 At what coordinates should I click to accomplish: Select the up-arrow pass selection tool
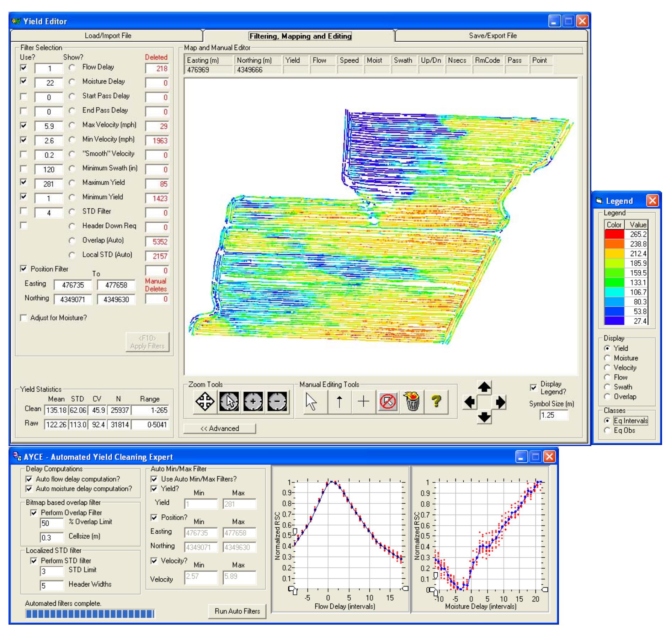[340, 402]
